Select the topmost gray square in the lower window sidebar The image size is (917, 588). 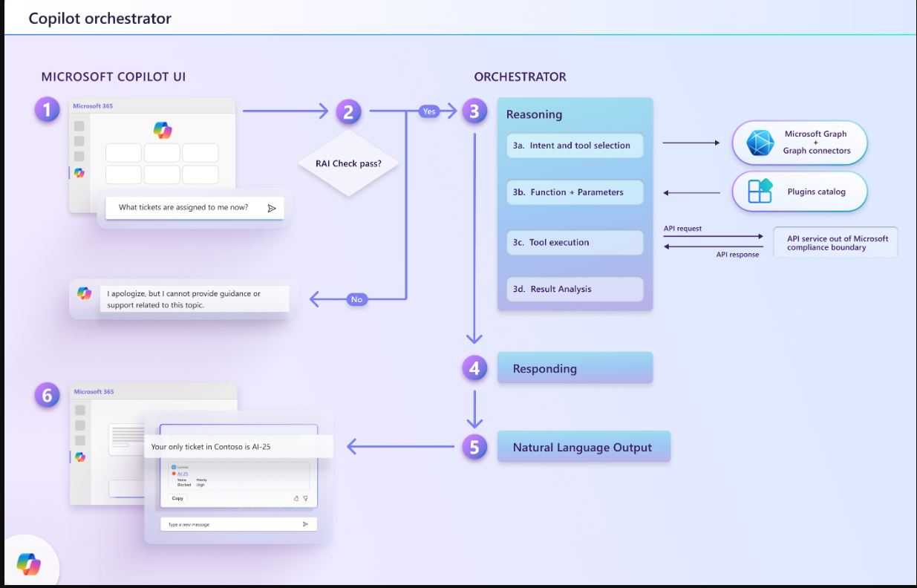pos(79,411)
